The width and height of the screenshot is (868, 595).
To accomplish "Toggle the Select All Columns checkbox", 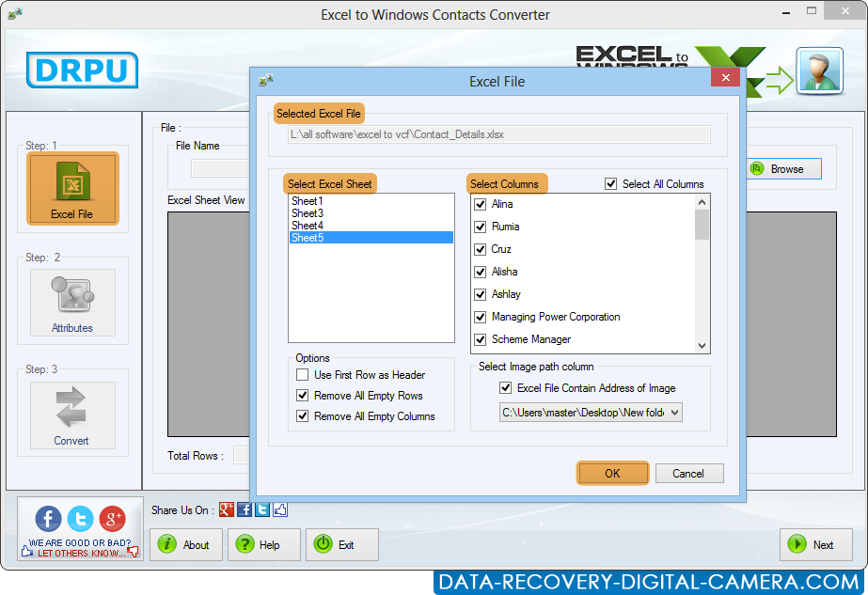I will (610, 183).
